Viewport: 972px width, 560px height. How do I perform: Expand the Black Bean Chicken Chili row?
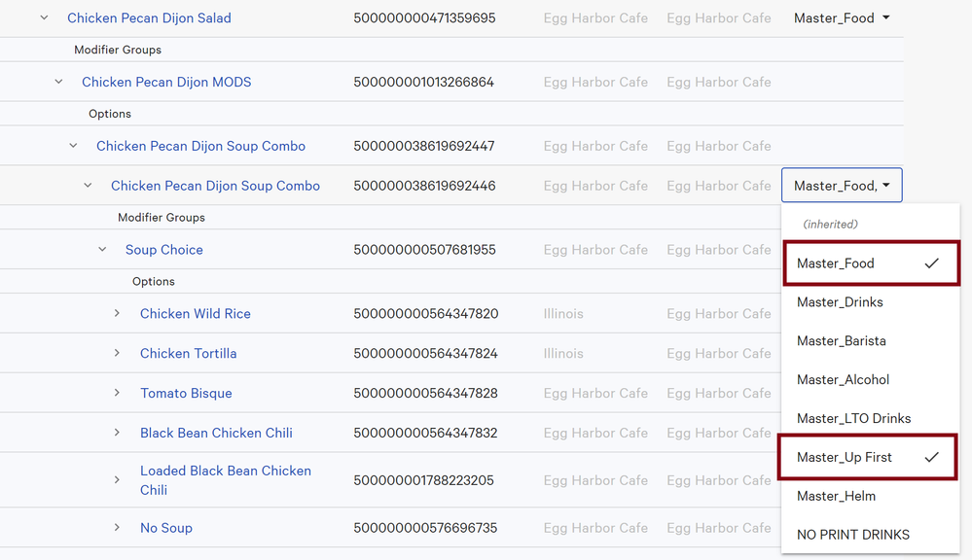(117, 433)
